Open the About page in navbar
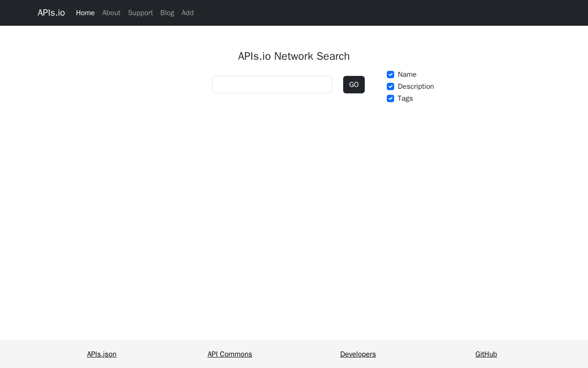Screen dimensions: 588x368 [111, 13]
